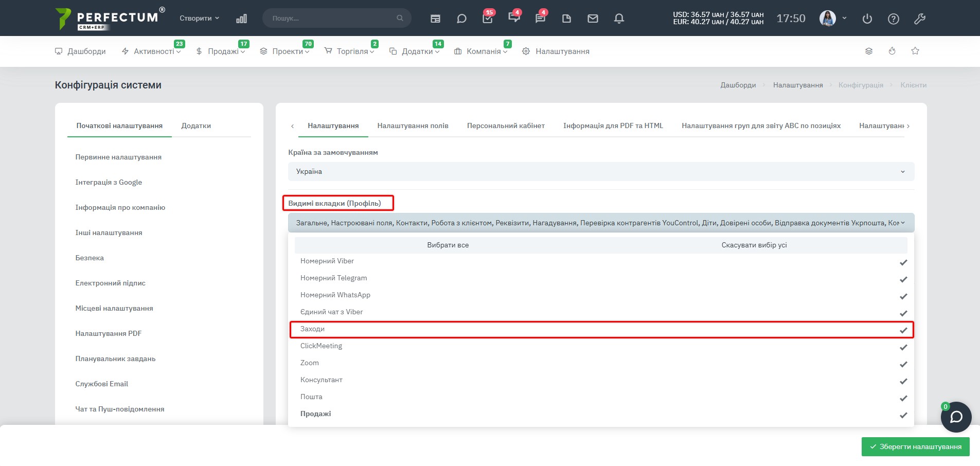Collapse the Видимі вкладки multiselect dropdown

(601, 223)
